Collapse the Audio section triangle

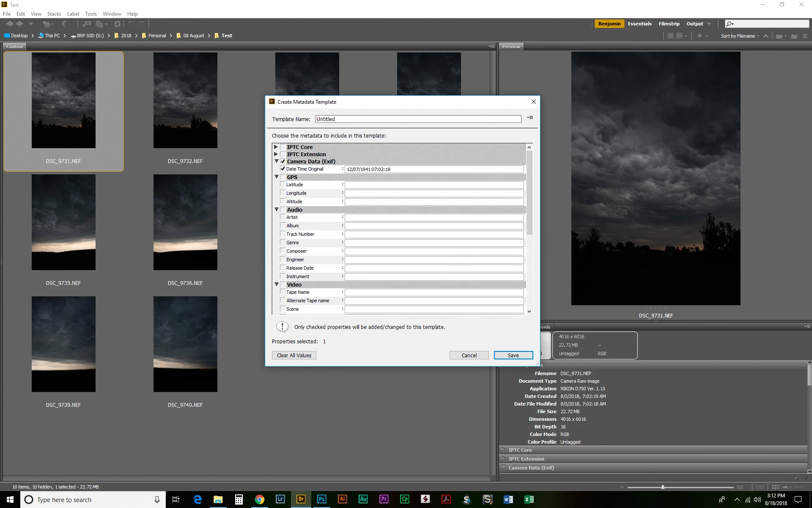[277, 210]
